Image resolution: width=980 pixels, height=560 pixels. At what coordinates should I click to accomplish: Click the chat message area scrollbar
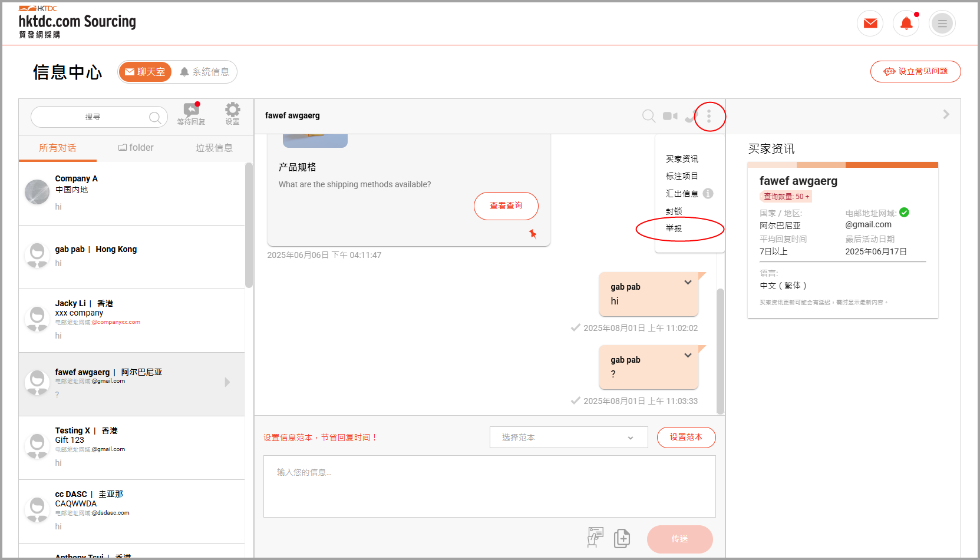coord(720,351)
